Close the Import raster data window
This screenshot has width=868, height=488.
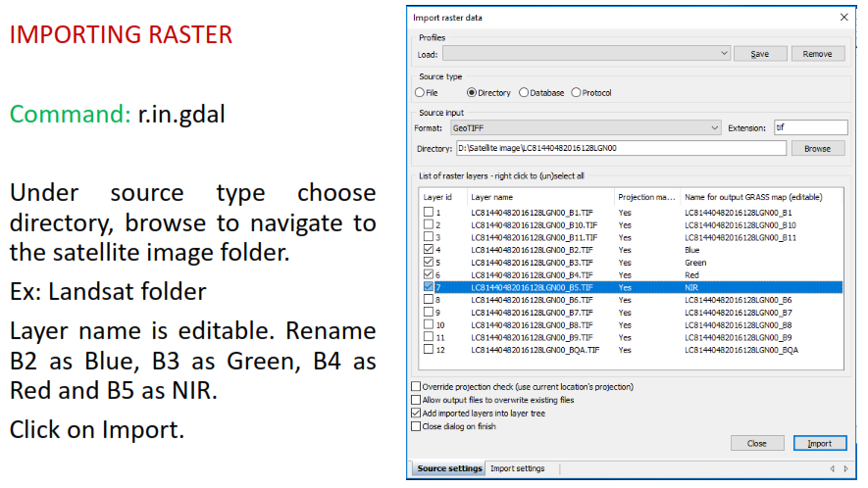[843, 18]
